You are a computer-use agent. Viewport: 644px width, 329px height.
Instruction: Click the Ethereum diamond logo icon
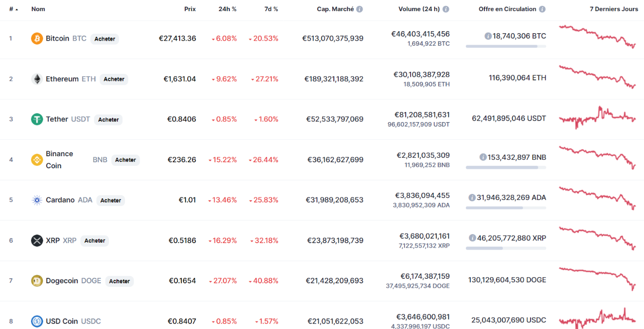pos(37,79)
